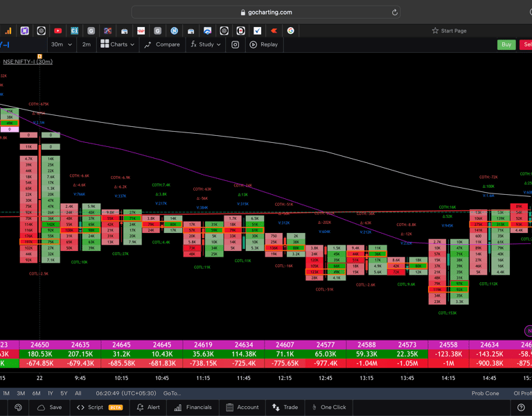Screen dimensions: 532x416
Task: Click the 24558 cell in magenta row
Action: pos(449,345)
